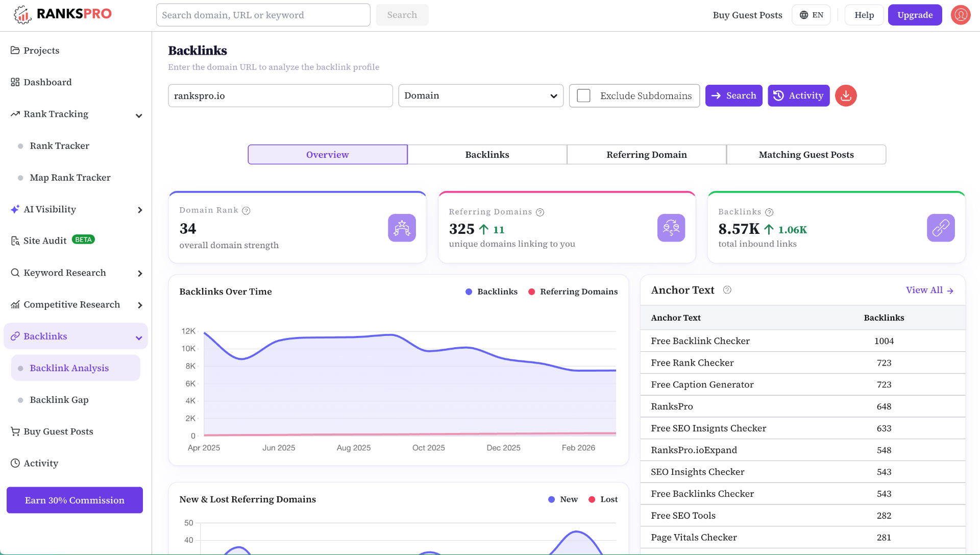
Task: Click the Free Backlink Checker anchor row
Action: pos(802,341)
